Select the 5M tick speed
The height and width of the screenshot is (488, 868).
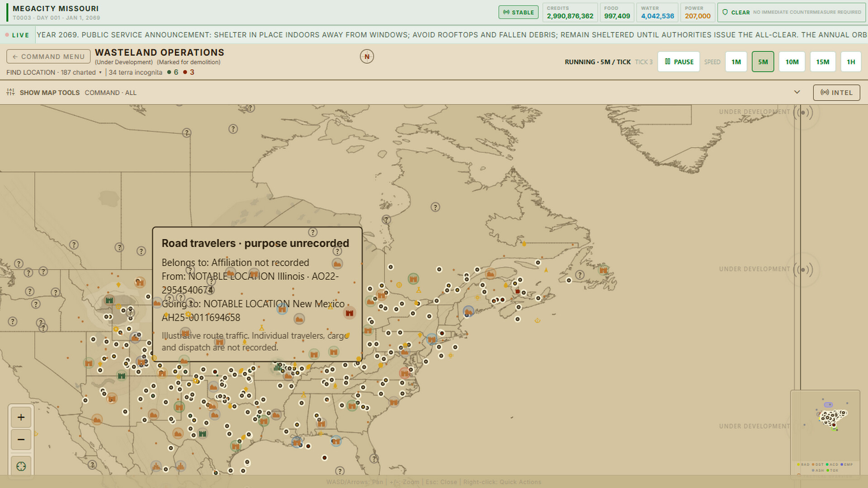click(x=763, y=62)
